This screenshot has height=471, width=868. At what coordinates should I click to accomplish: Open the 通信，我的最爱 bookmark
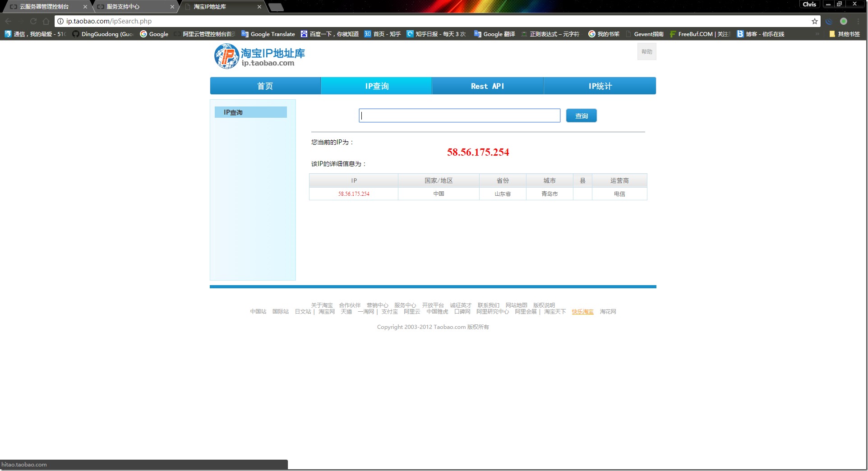click(35, 34)
